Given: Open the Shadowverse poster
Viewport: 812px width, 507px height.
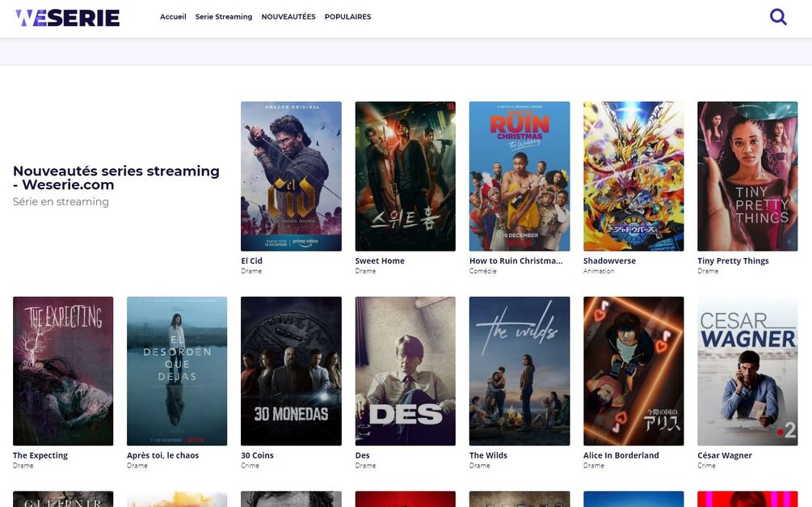Looking at the screenshot, I should pos(633,176).
